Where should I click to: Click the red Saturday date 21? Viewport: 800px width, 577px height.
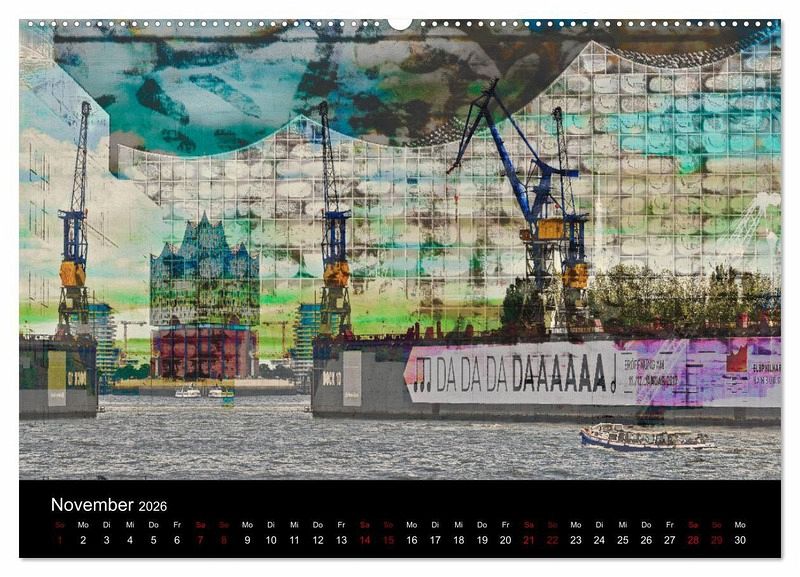pyautogui.click(x=529, y=540)
